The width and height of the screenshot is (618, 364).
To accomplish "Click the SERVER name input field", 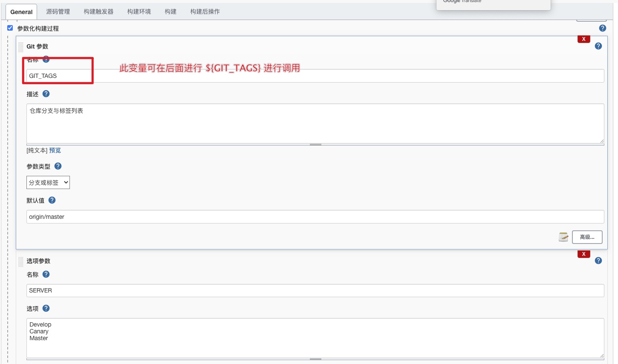I will pos(315,290).
